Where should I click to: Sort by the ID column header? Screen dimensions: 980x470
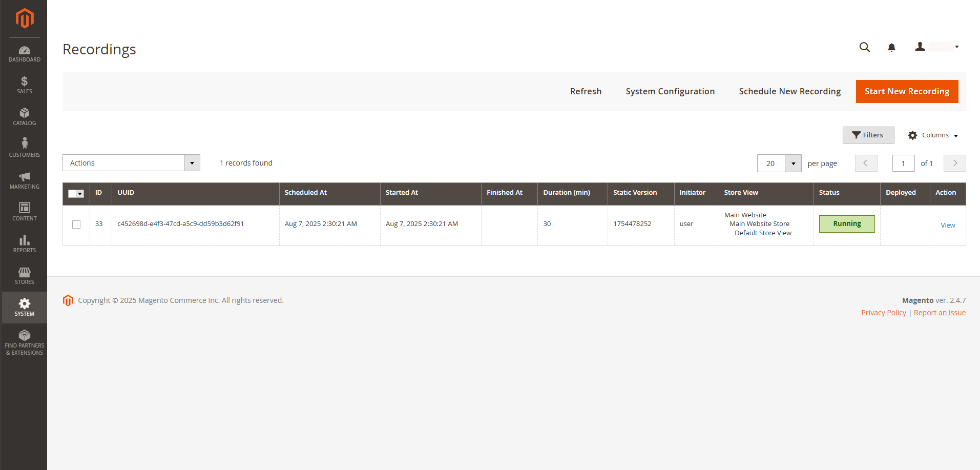101,194
